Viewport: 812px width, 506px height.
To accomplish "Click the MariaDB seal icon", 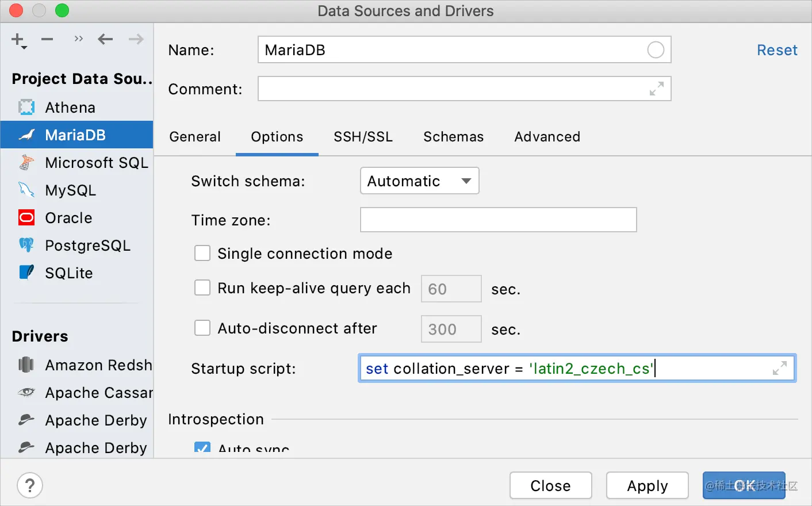I will pos(26,135).
